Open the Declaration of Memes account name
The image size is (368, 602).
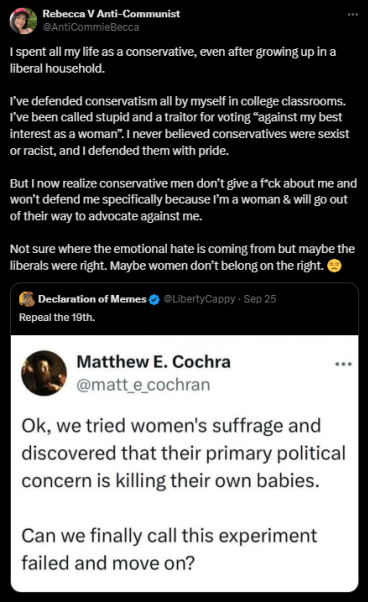coord(92,299)
